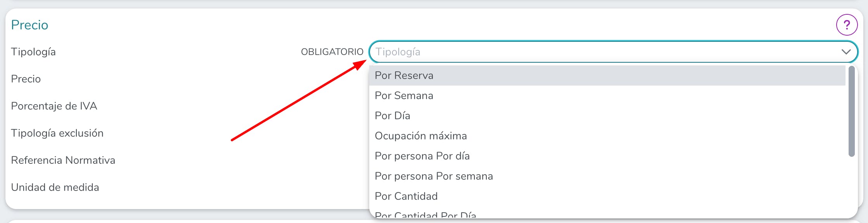Screen dimensions: 868x223
Task: Choose Por persona Por día
Action: [x=607, y=156]
